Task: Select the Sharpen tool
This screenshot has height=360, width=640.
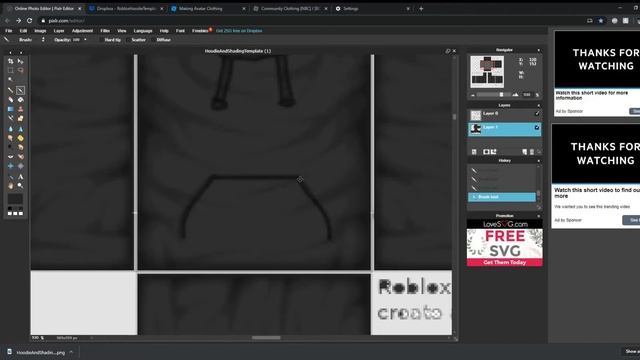Action: pyautogui.click(x=20, y=129)
